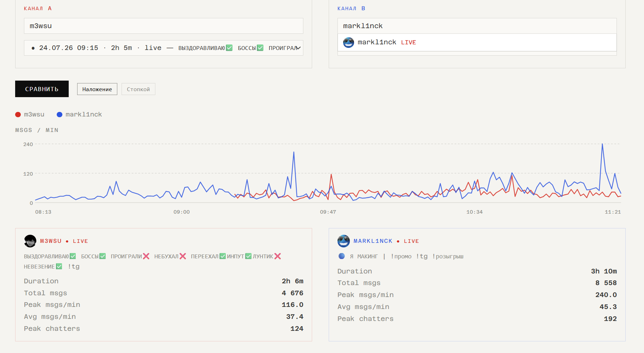This screenshot has height=353, width=644.
Task: Focus the Канал B input field
Action: point(477,26)
